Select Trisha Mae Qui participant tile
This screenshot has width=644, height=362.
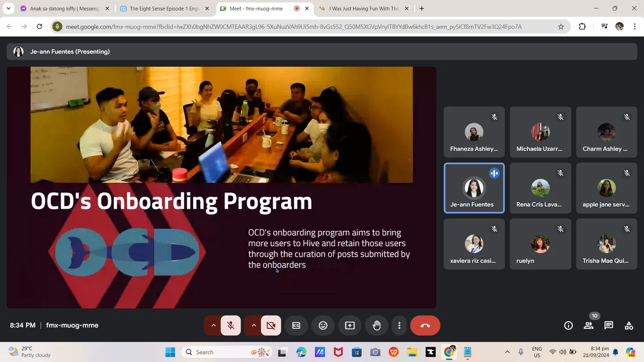pos(606,244)
